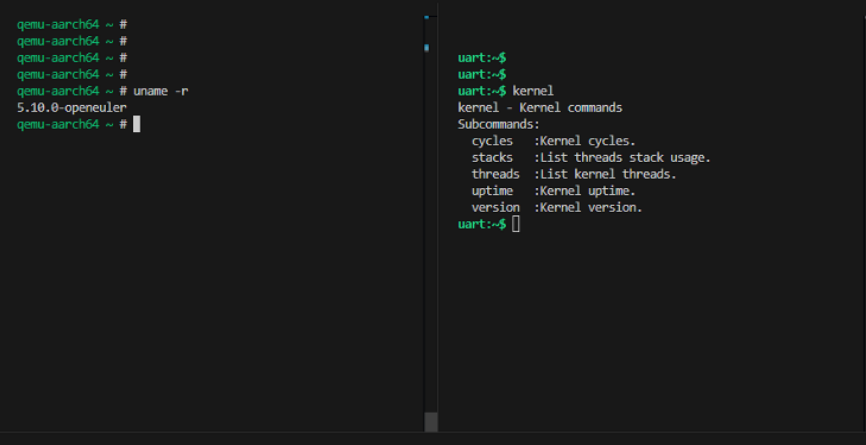Screen dimensions: 866x445
Task: Click the top blue marker in scrollbar ruler
Action: pos(426,16)
